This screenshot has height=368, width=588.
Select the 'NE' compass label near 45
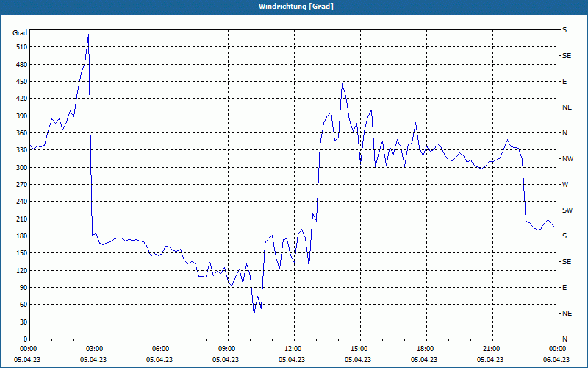567,314
